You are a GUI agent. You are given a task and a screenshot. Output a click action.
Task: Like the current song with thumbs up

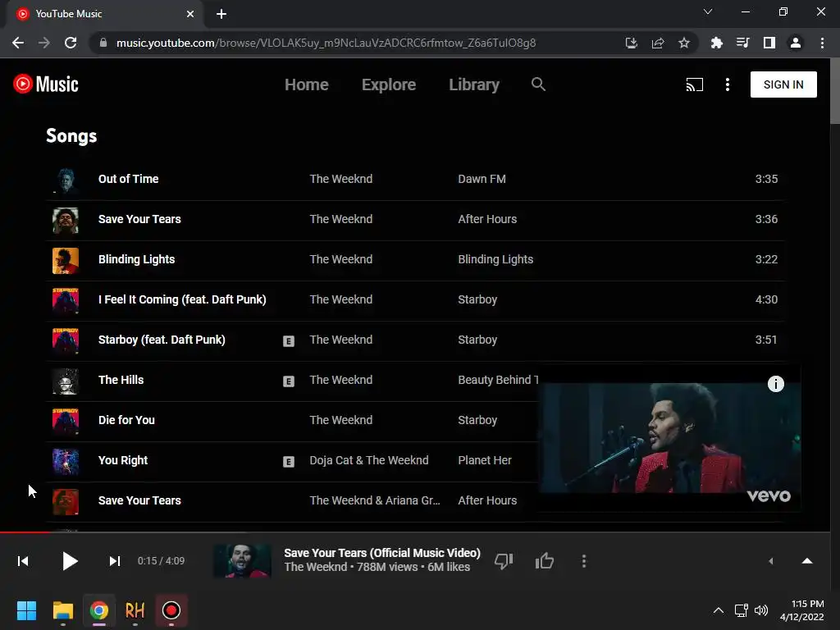(x=545, y=561)
